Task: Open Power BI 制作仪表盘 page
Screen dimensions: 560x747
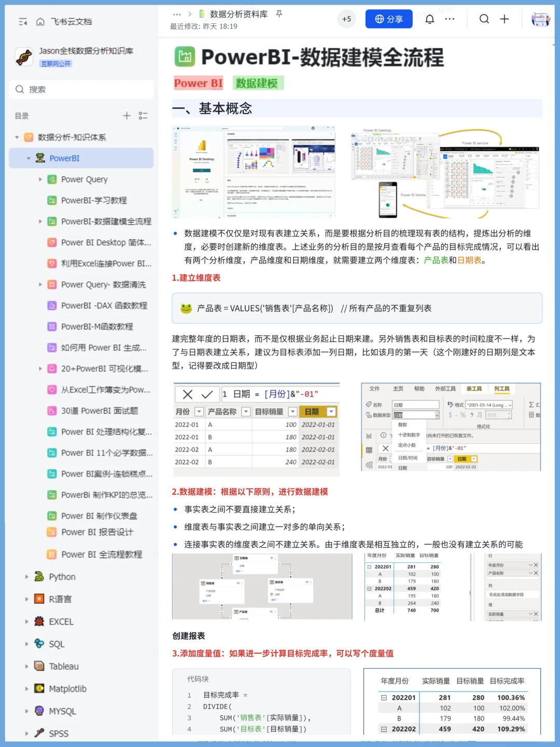Action: coord(99,516)
